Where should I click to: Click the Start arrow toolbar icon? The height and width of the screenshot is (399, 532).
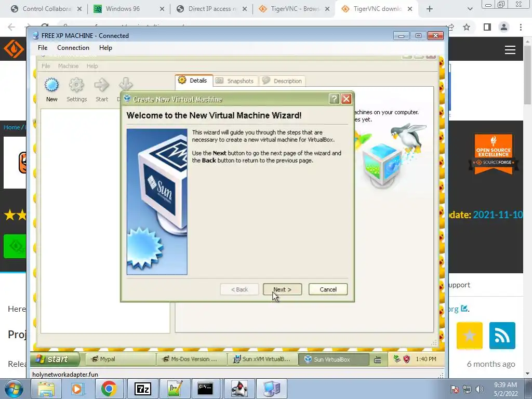102,89
